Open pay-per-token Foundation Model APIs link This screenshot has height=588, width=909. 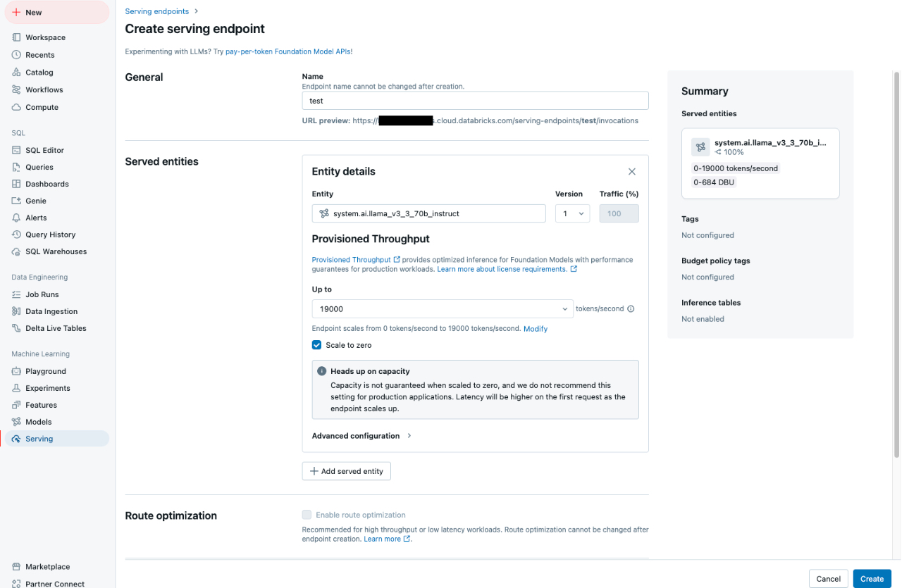tap(288, 51)
